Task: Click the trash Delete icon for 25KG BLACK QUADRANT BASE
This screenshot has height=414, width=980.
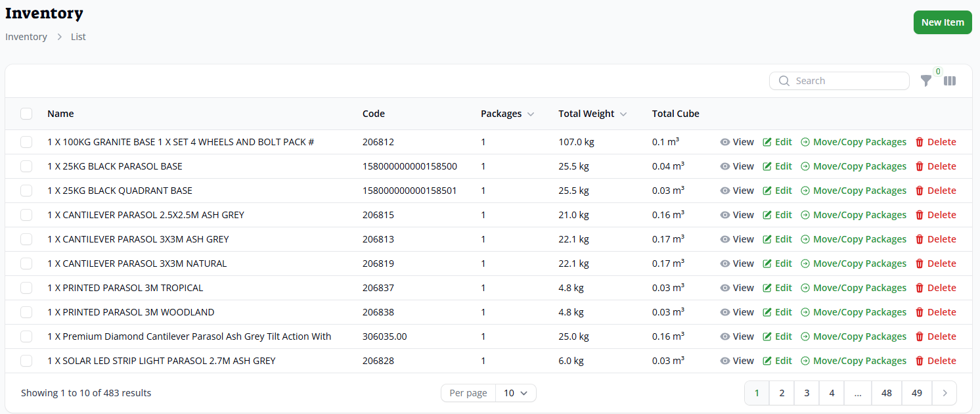Action: pos(920,191)
